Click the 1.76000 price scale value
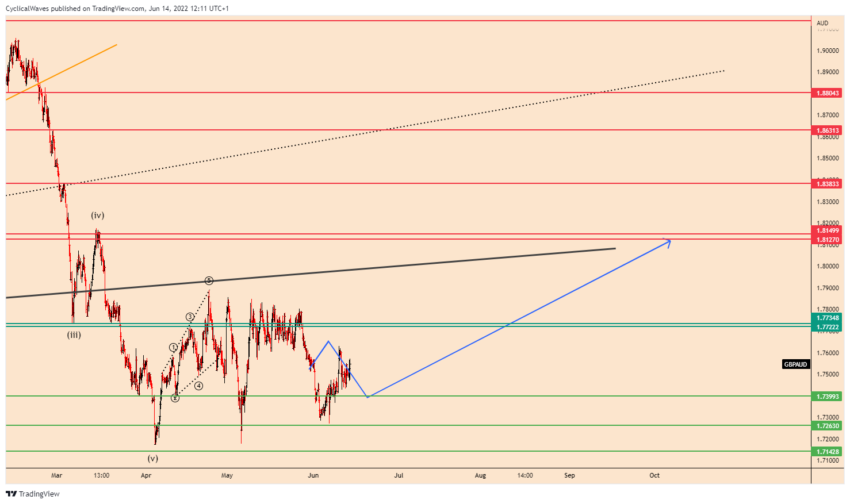Viewport: 850px width, 504px height. click(x=828, y=353)
